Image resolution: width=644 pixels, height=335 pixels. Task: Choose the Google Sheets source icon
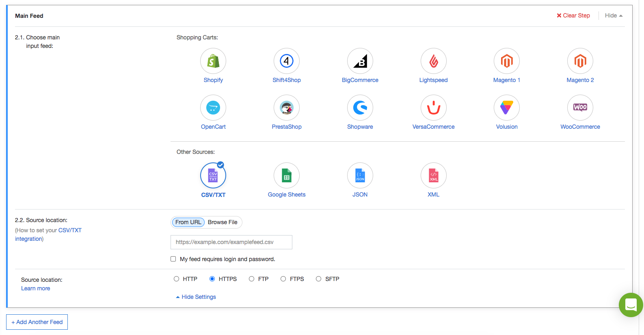(287, 175)
